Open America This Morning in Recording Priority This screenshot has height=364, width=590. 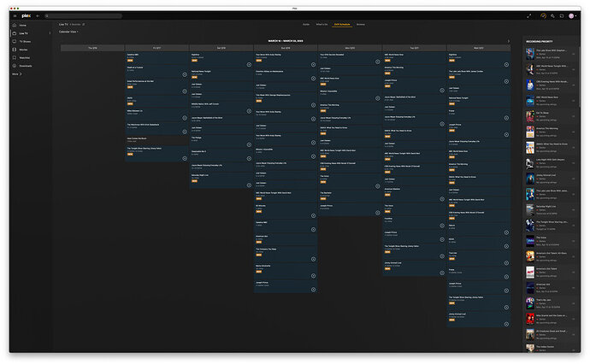click(551, 132)
